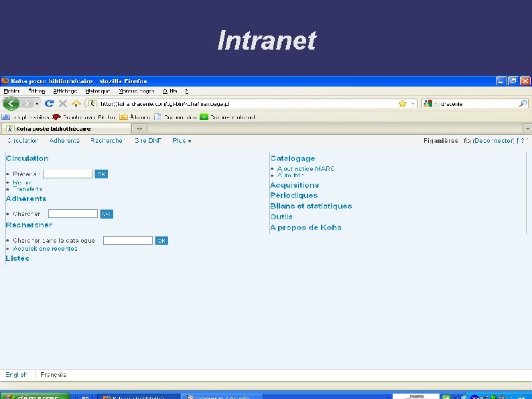Image resolution: width=532 pixels, height=399 pixels.
Task: Focus the browser address bar
Action: coord(248,103)
